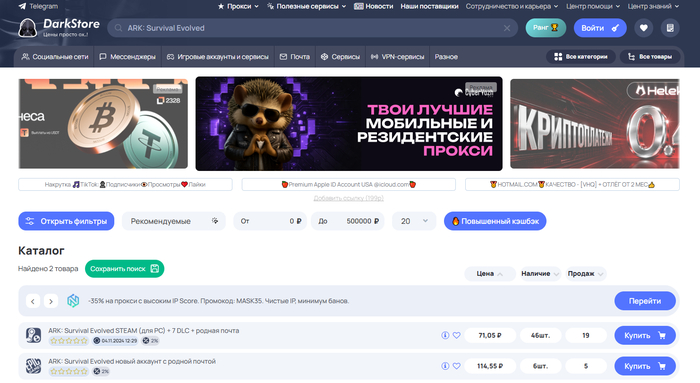
Task: Open Premium Apple ID Account promo link
Action: point(349,184)
